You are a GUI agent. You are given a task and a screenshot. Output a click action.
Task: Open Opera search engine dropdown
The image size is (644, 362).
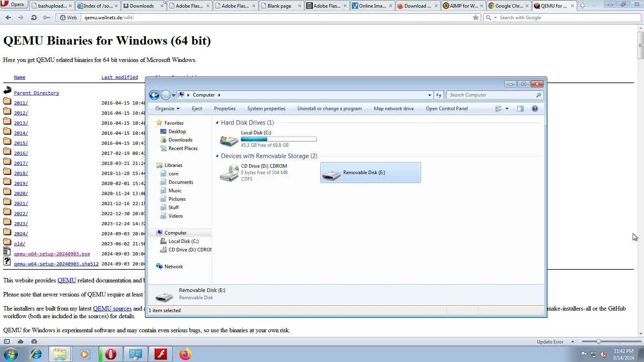495,18
